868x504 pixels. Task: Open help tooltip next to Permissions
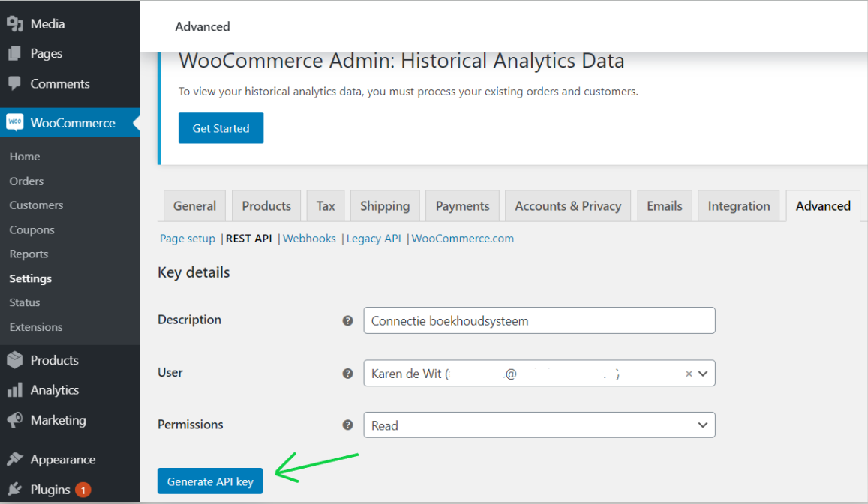tap(347, 425)
